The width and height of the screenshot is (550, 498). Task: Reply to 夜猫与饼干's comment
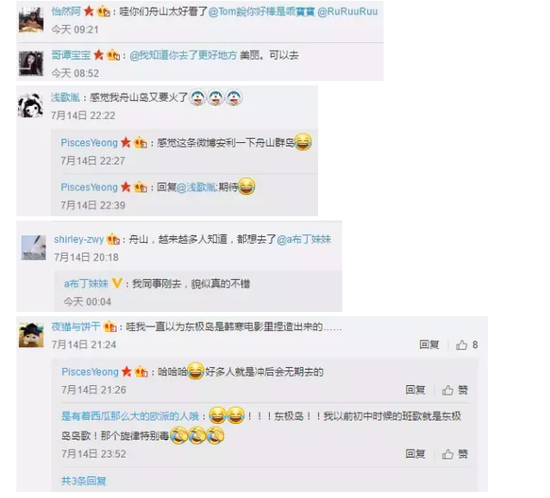[x=429, y=345]
